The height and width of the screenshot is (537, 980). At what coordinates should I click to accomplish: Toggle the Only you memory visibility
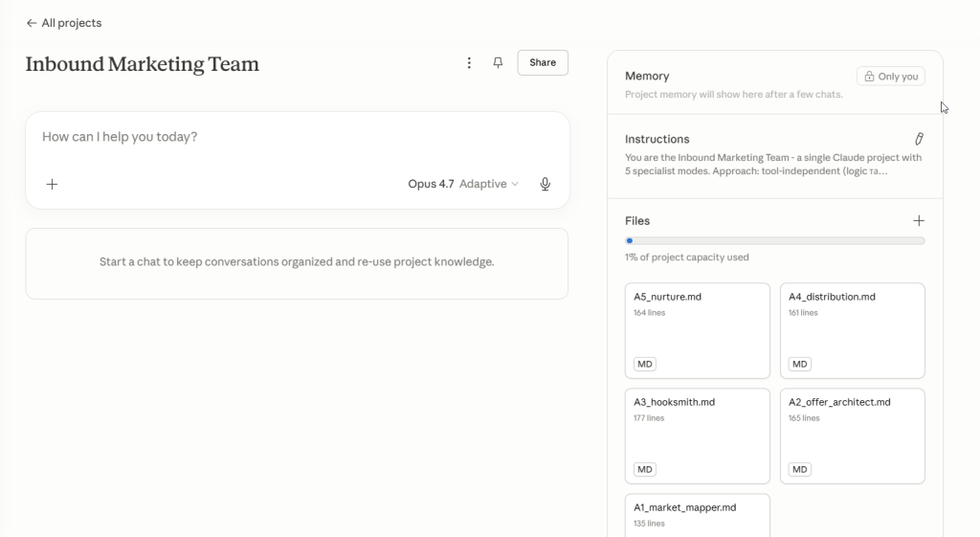(x=890, y=77)
